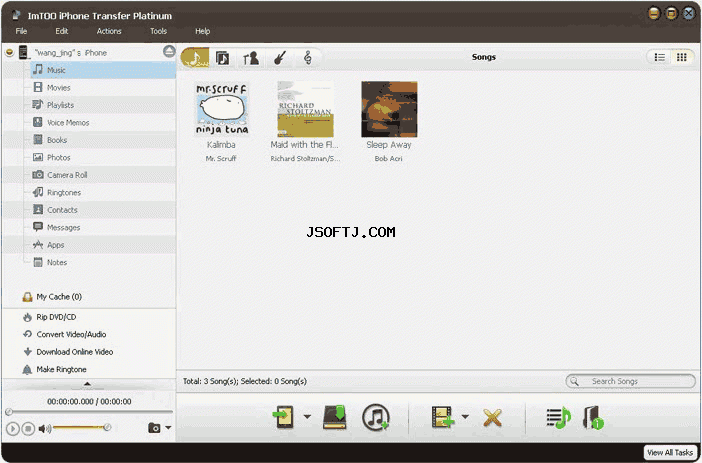Select the Sleep Away album thumbnail
This screenshot has height=463, width=702.
tap(389, 109)
